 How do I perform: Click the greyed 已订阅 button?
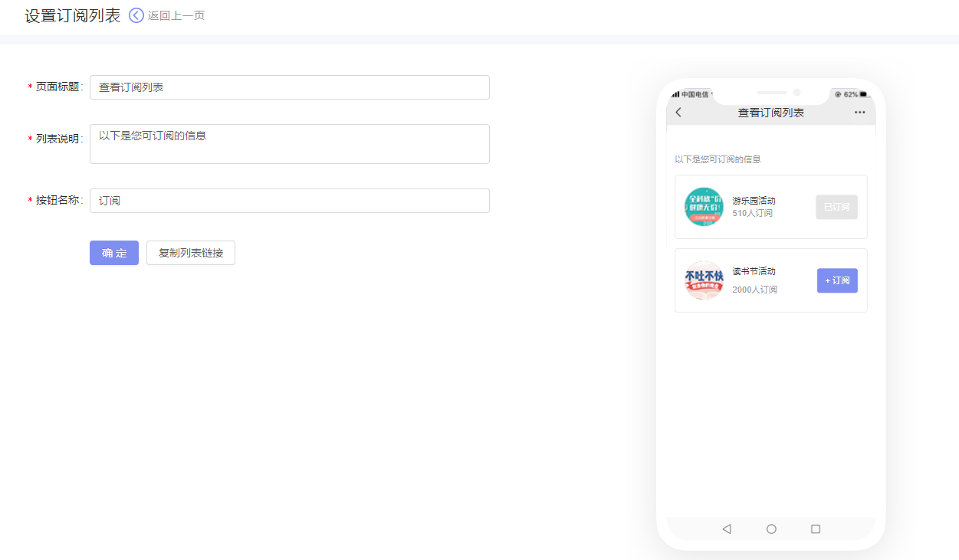[x=836, y=207]
